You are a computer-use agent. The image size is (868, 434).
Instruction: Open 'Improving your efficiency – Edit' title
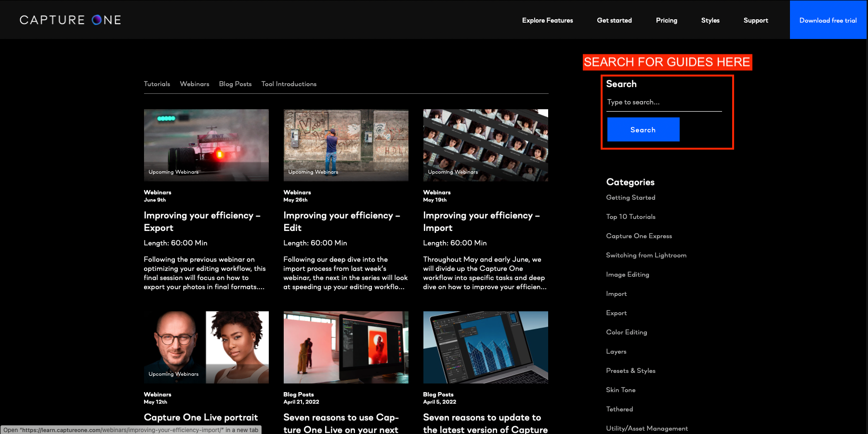click(342, 221)
